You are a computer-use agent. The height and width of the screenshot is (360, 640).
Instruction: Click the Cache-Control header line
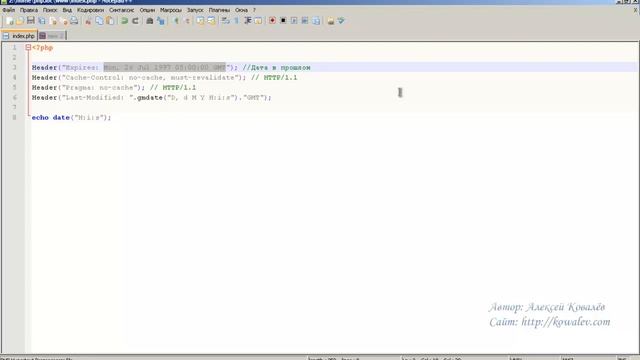164,78
